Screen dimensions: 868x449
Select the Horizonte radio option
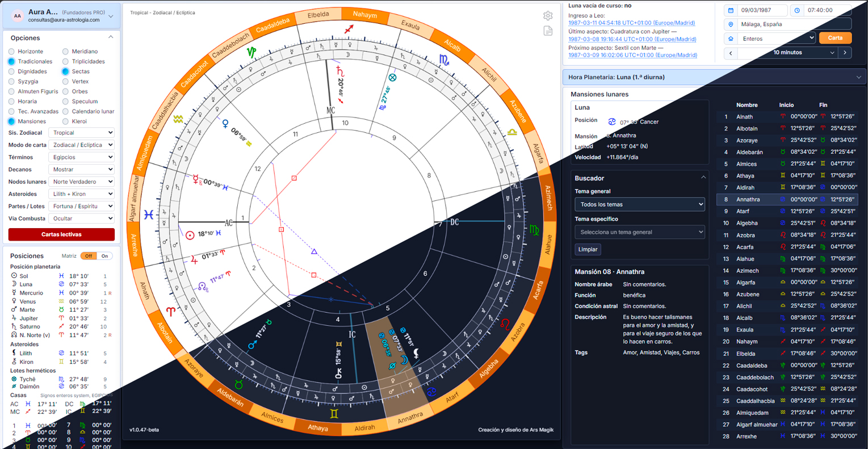11,52
